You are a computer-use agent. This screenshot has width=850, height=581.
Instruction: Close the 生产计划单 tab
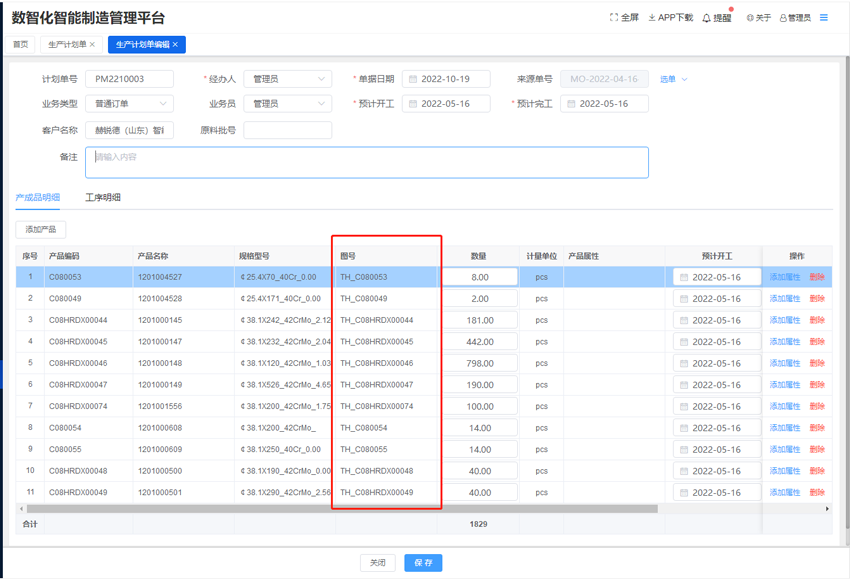pyautogui.click(x=92, y=44)
